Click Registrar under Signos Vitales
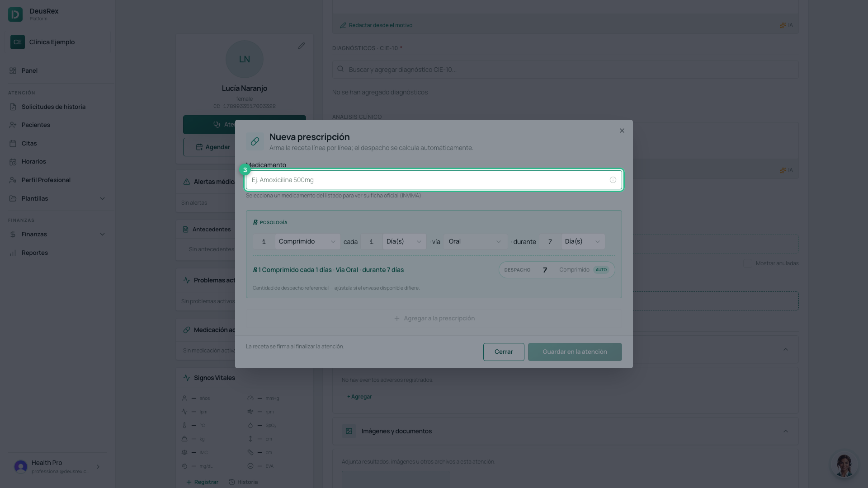The height and width of the screenshot is (488, 868). (x=202, y=482)
